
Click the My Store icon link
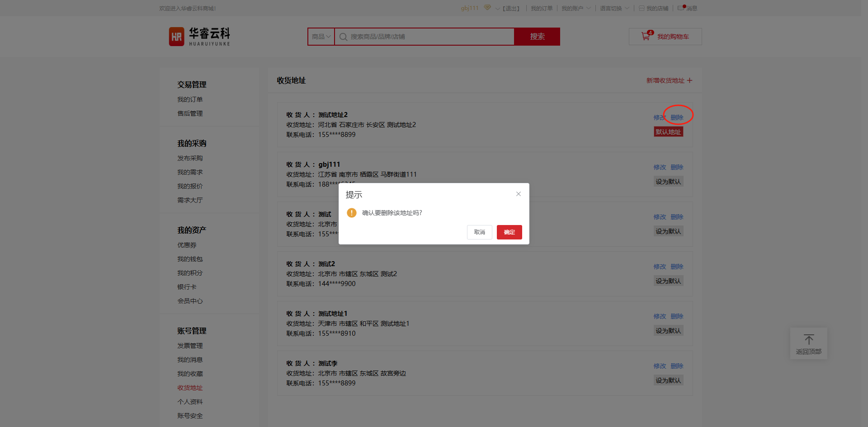point(642,8)
